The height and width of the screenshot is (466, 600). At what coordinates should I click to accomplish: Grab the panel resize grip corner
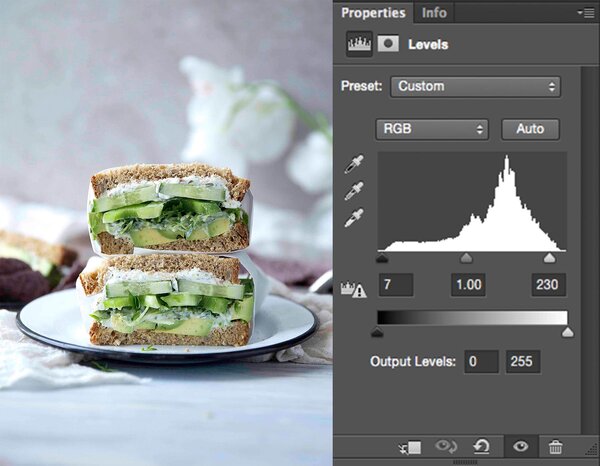[x=591, y=449]
